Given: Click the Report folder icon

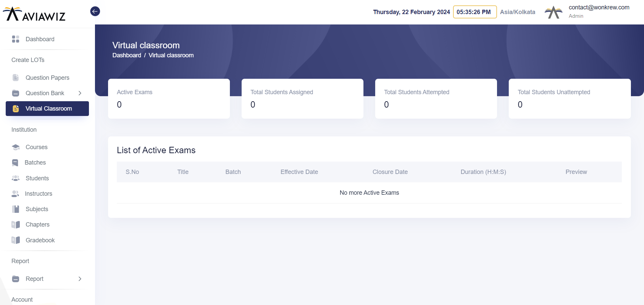Looking at the screenshot, I should point(15,279).
